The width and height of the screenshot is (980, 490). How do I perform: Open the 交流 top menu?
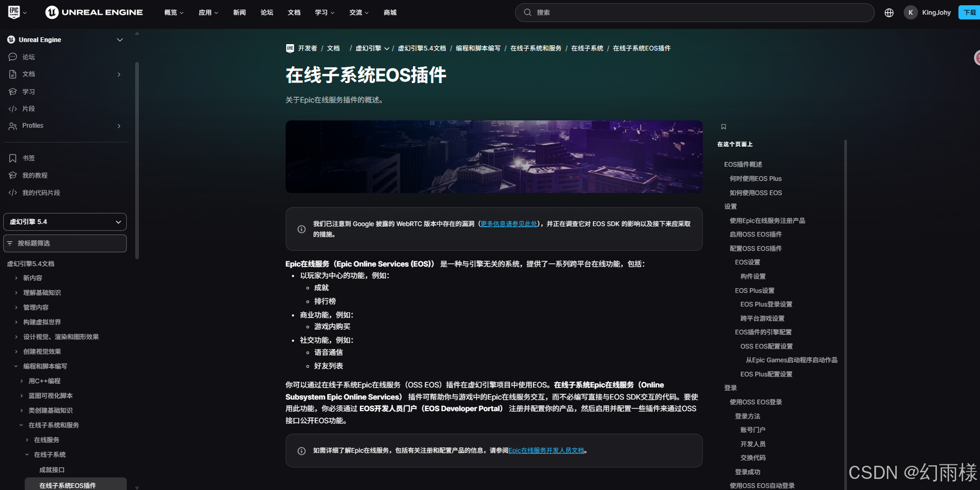359,13
